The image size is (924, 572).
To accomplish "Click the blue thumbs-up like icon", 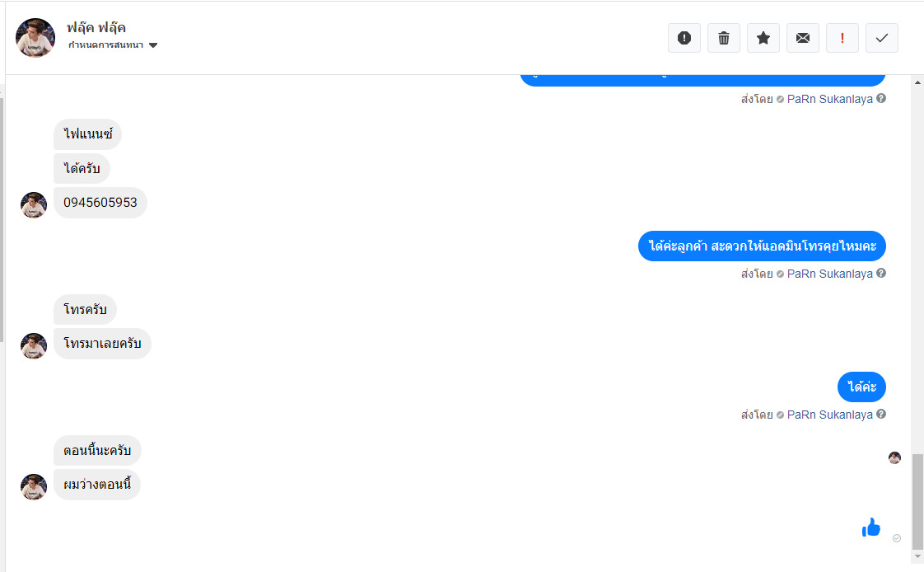I will (871, 527).
